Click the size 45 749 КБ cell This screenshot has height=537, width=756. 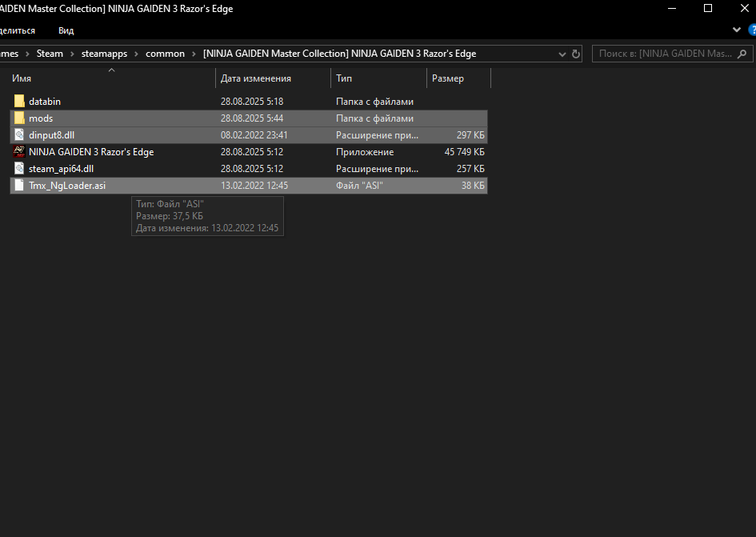(x=464, y=151)
